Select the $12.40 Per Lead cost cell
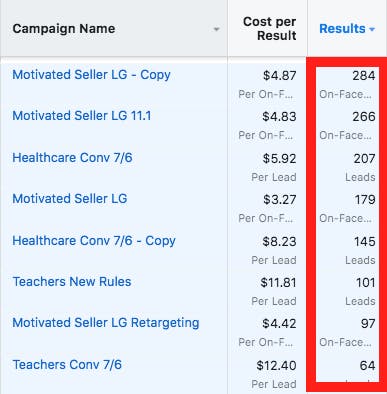 tap(267, 374)
